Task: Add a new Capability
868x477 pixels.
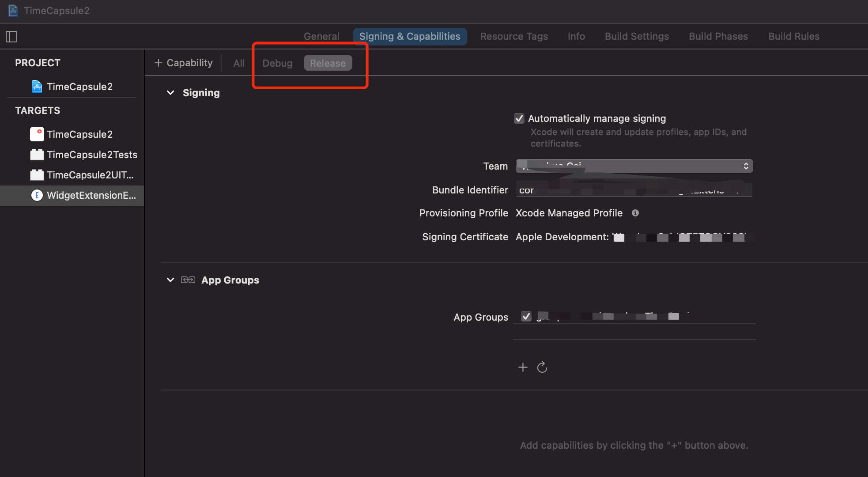Action: coord(183,63)
